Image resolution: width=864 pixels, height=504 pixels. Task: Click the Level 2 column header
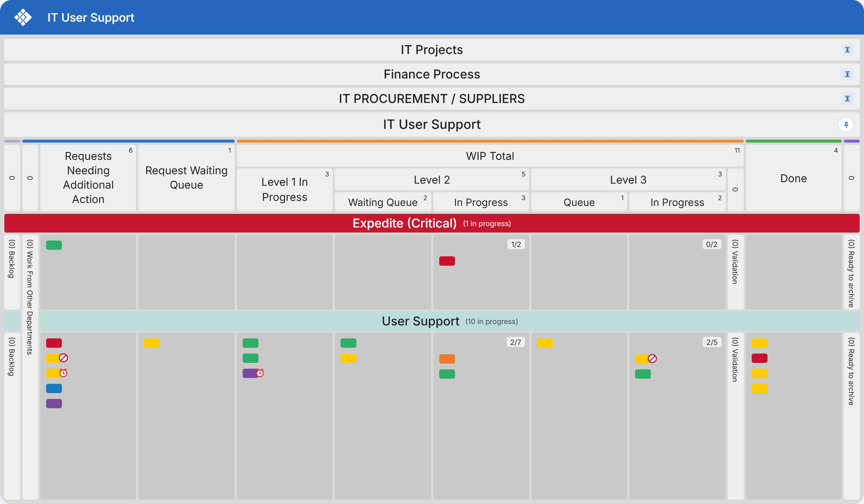tap(432, 179)
